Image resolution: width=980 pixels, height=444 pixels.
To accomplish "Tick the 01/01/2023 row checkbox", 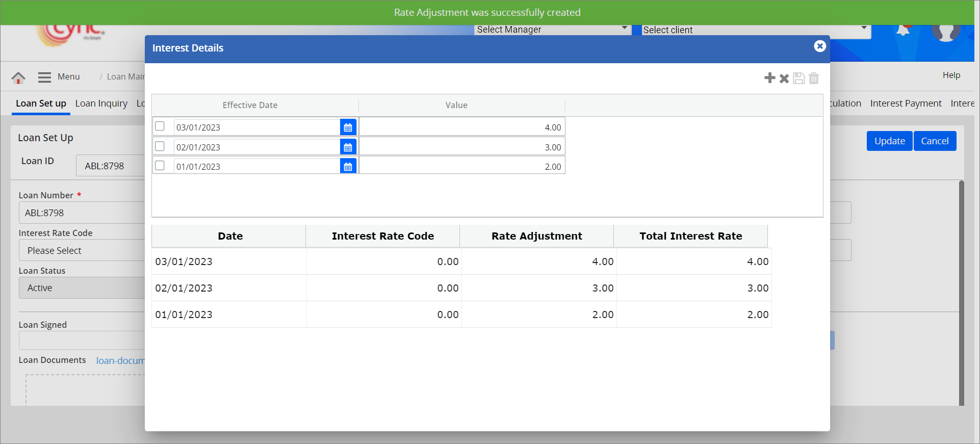I will pyautogui.click(x=160, y=166).
